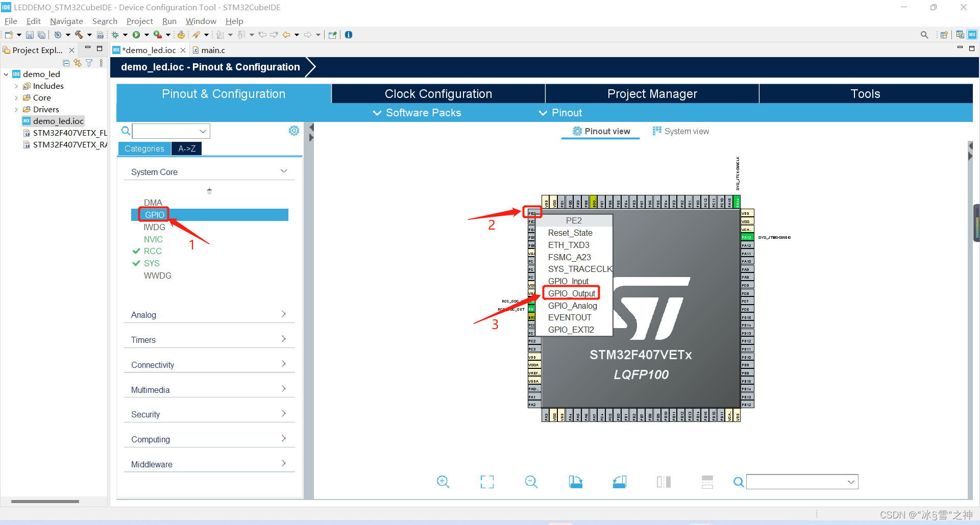Switch to the Clock Configuration tab
This screenshot has height=525, width=980.
coord(438,93)
